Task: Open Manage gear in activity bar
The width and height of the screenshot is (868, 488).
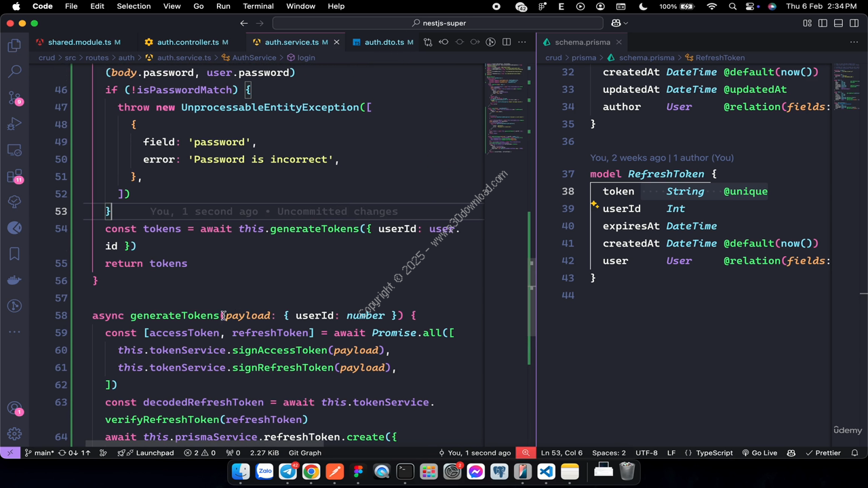Action: coord(14,434)
